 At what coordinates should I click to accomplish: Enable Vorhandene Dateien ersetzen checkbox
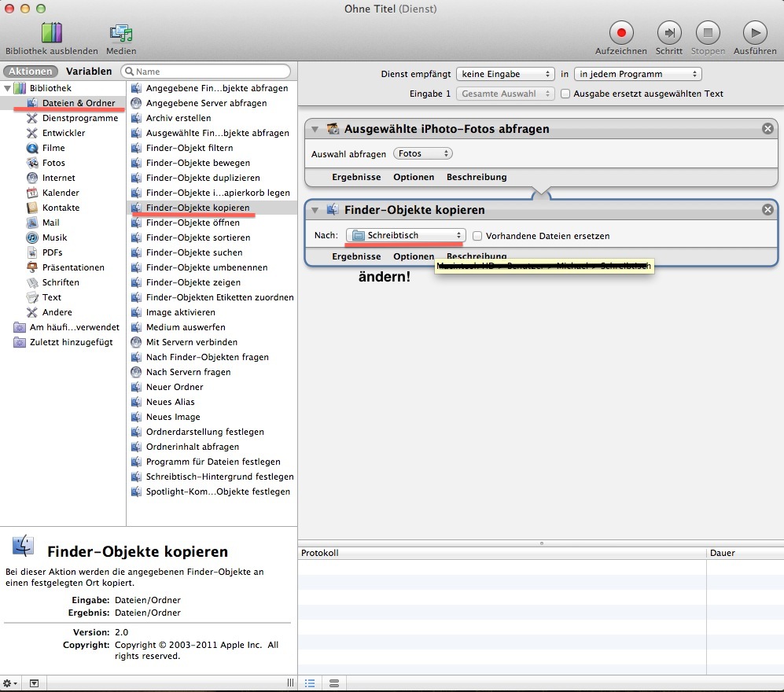pyautogui.click(x=477, y=236)
